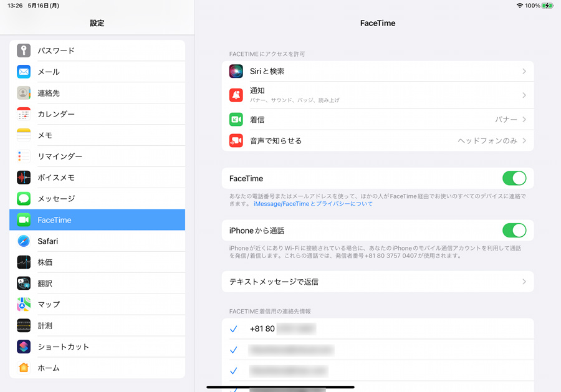Image resolution: width=561 pixels, height=392 pixels.
Task: Open the Safari compass icon
Action: click(x=24, y=241)
